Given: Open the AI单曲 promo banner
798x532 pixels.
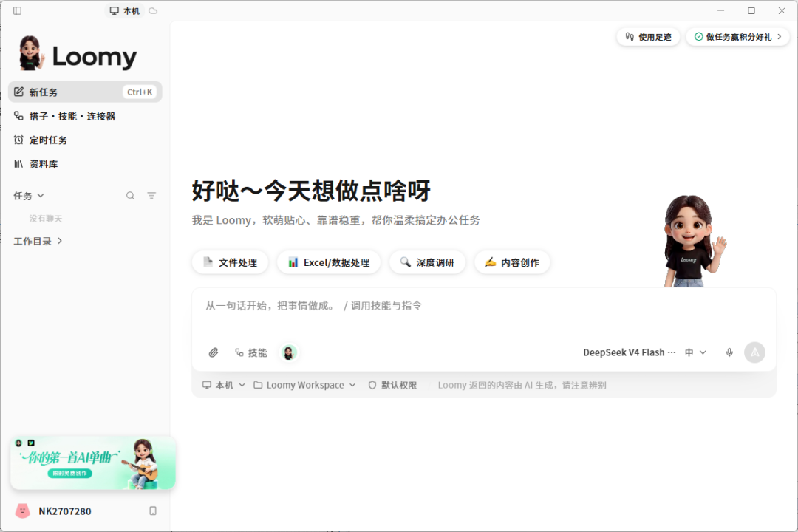Looking at the screenshot, I should point(93,463).
